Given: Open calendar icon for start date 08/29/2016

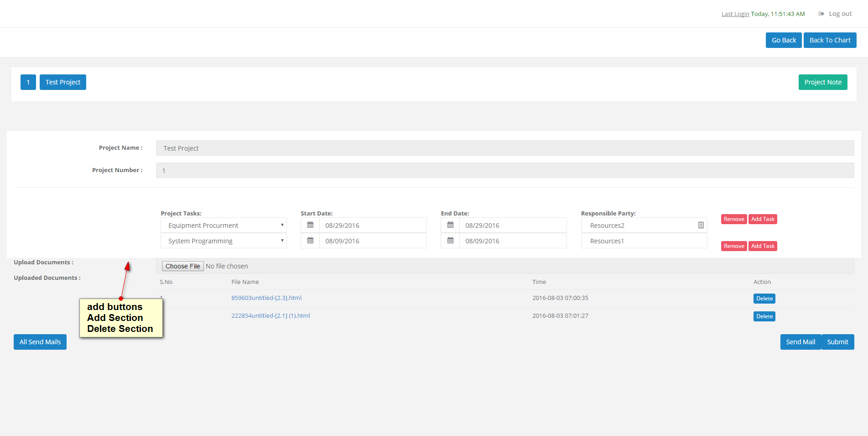Looking at the screenshot, I should (310, 225).
